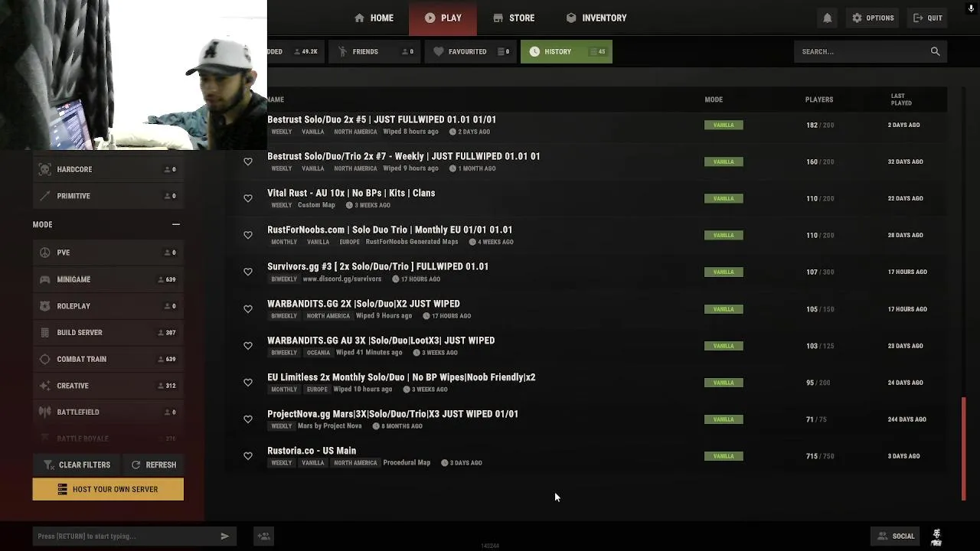This screenshot has height=551, width=980.
Task: Click REFRESH server list button
Action: (154, 465)
